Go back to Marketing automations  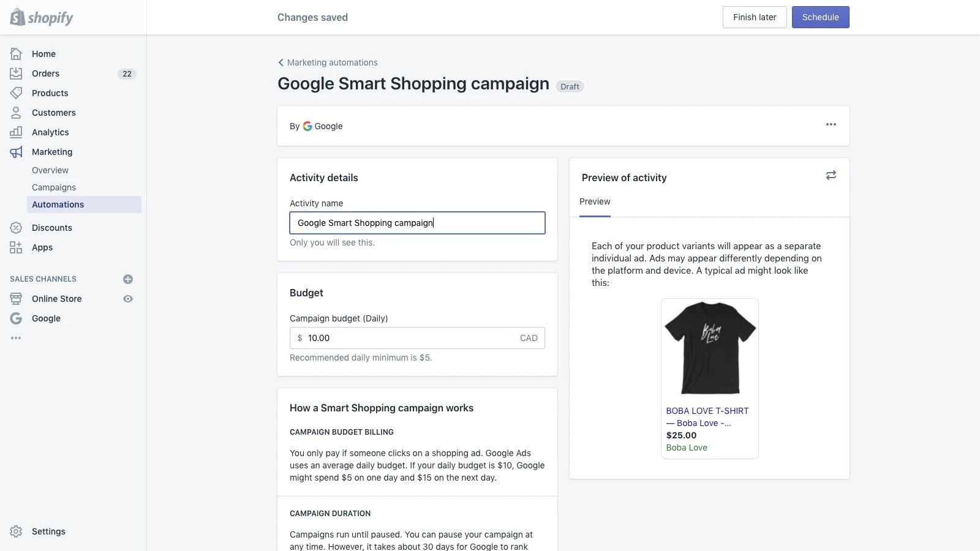pos(328,62)
